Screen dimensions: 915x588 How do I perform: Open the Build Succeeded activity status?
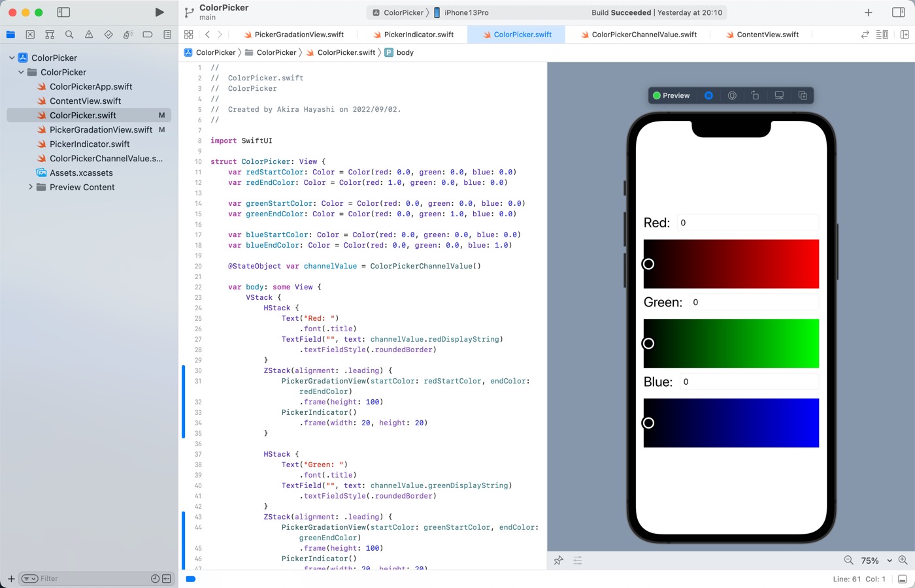point(657,12)
